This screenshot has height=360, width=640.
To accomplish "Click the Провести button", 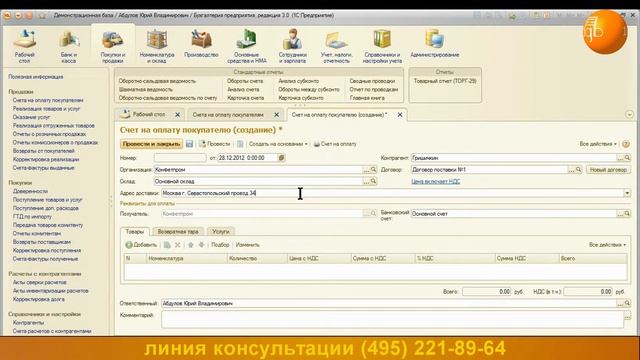I will pos(215,144).
